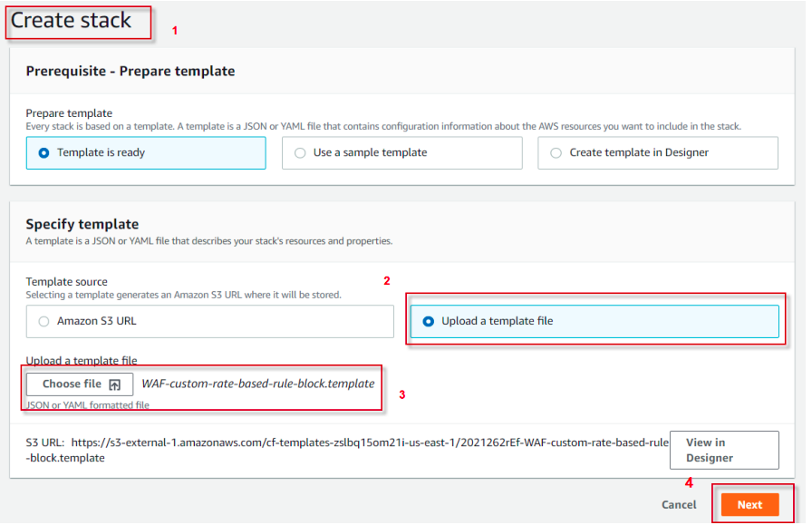Choose Use a sample template option
The height and width of the screenshot is (525, 812).
[401, 153]
